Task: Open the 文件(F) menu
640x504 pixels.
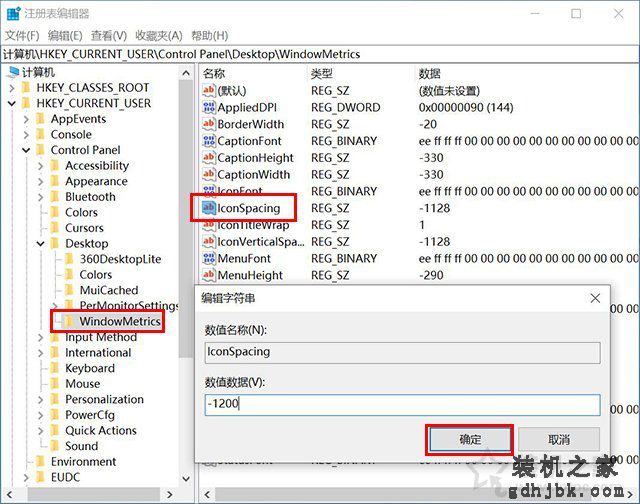Action: pyautogui.click(x=22, y=36)
